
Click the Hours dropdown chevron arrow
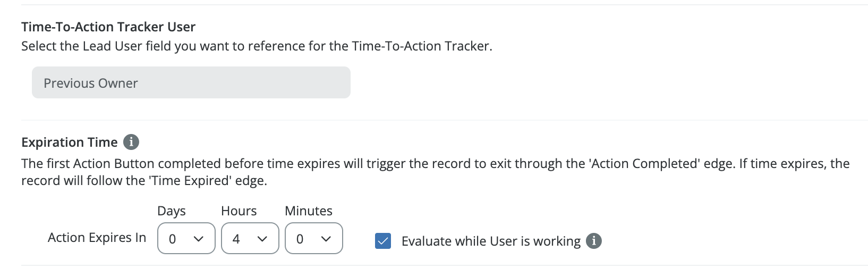(262, 239)
